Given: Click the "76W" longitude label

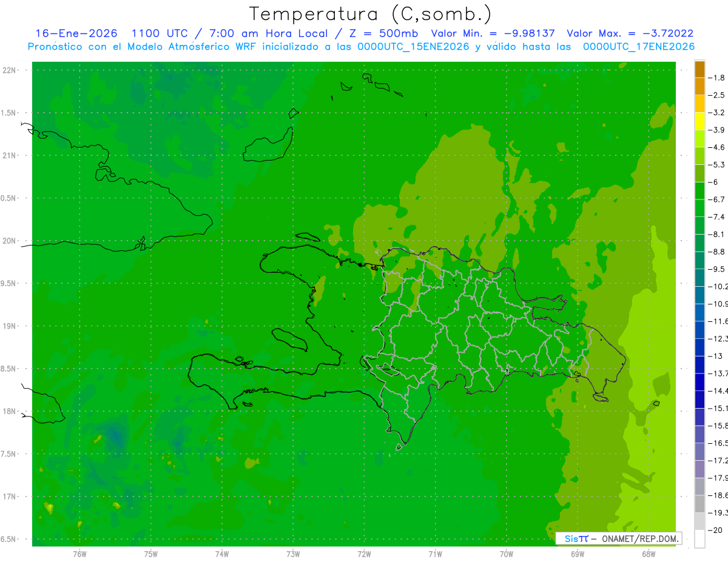Looking at the screenshot, I should (x=79, y=554).
